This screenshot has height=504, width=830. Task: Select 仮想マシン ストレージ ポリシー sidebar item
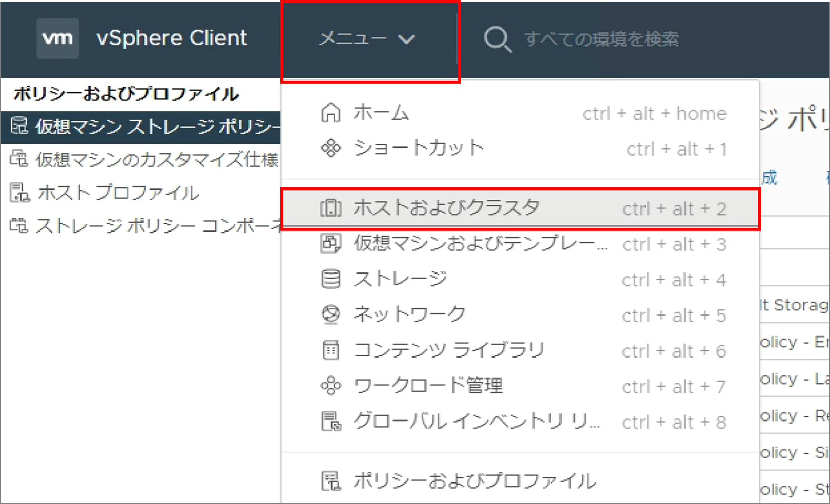tap(140, 127)
